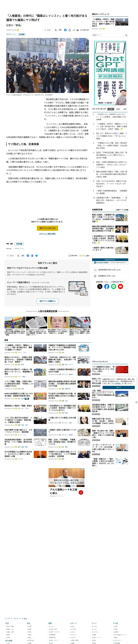Open the トランプ関税「国難」 article
This screenshot has width=138, height=644.
click(18, 384)
